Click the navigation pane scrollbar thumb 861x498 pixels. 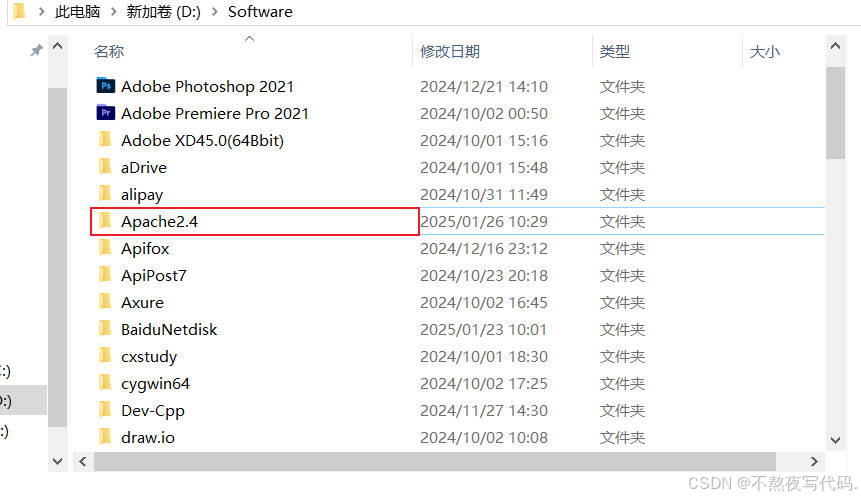point(57,257)
